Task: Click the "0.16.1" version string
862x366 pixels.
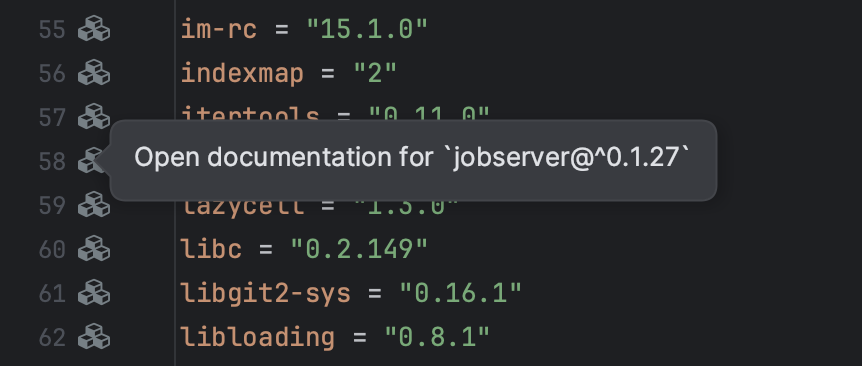Action: (461, 293)
